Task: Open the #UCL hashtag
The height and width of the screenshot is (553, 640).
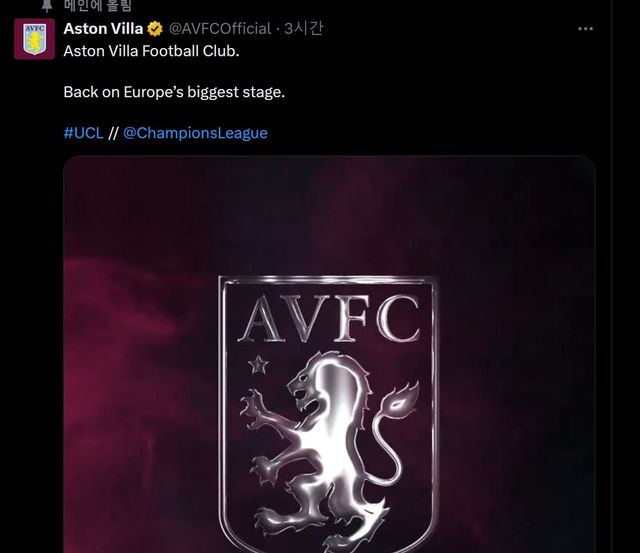Action: click(83, 132)
